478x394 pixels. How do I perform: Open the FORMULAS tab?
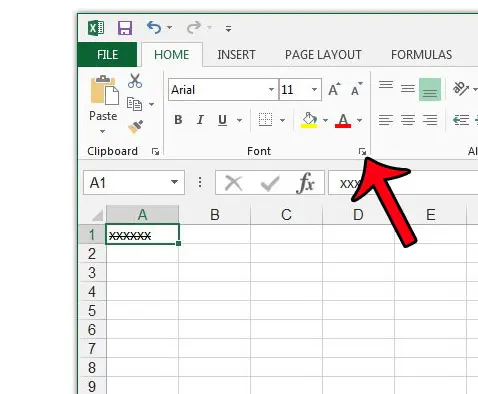pyautogui.click(x=421, y=55)
